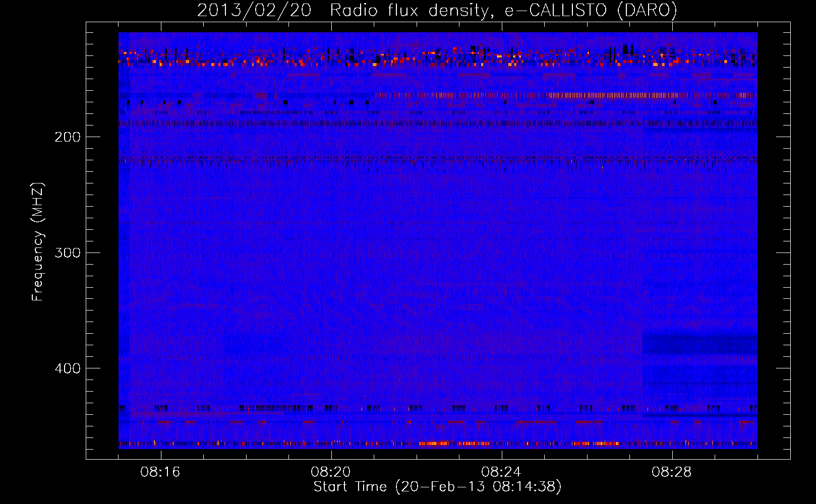Click the orange striped interference band in the spectrogram

[565, 95]
